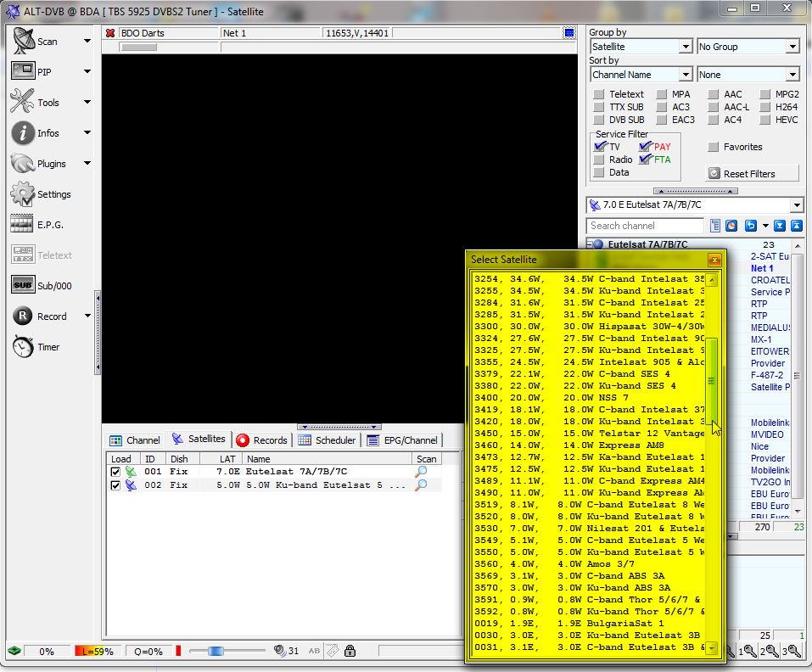Switch to the EPG/Channel tab
The image size is (812, 672).
tap(402, 440)
